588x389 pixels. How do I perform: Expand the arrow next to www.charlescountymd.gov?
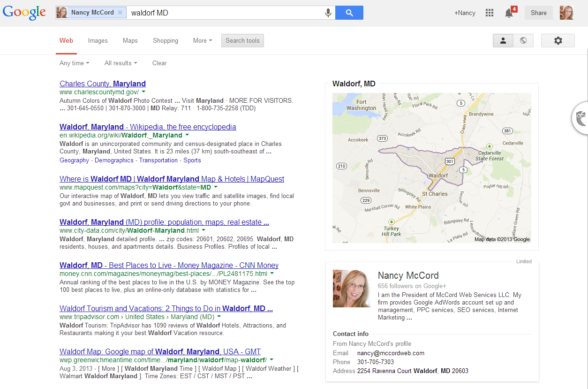(143, 92)
